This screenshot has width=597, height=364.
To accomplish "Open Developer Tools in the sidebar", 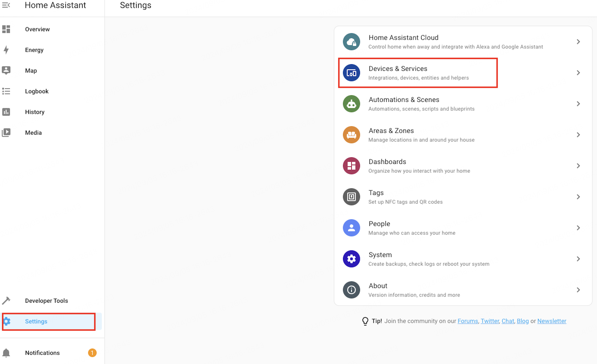I will pyautogui.click(x=46, y=301).
